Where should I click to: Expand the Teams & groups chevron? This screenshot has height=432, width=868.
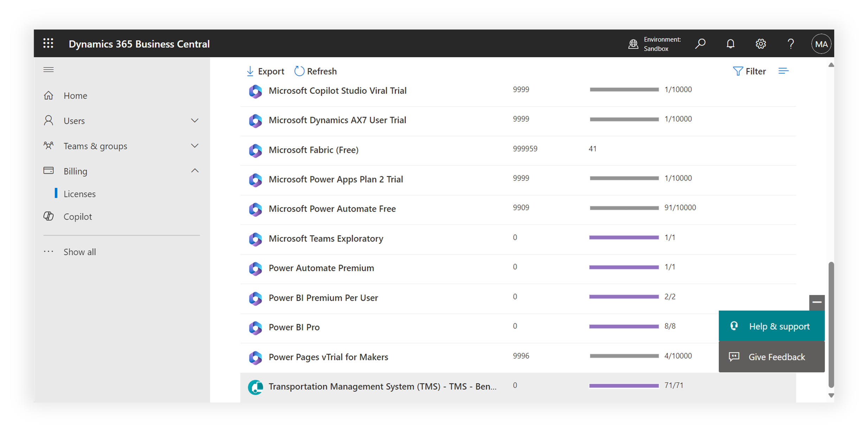tap(195, 146)
